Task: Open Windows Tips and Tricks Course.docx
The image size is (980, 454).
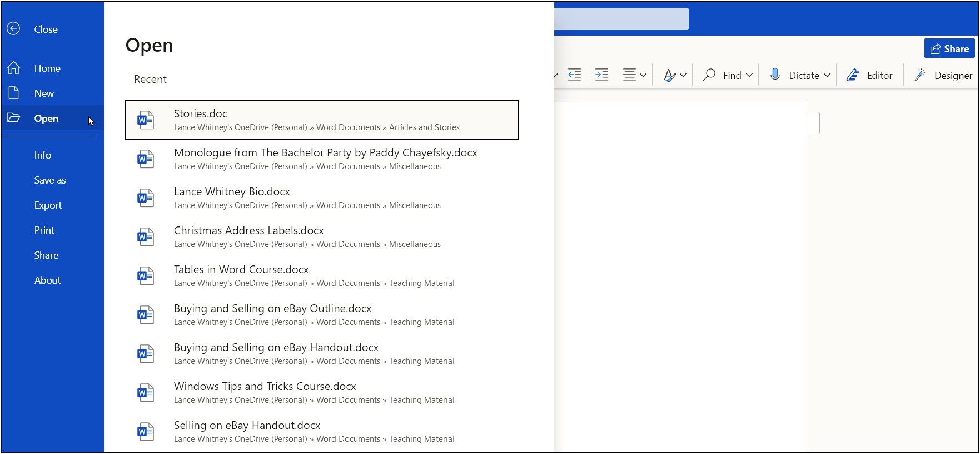Action: [322, 392]
